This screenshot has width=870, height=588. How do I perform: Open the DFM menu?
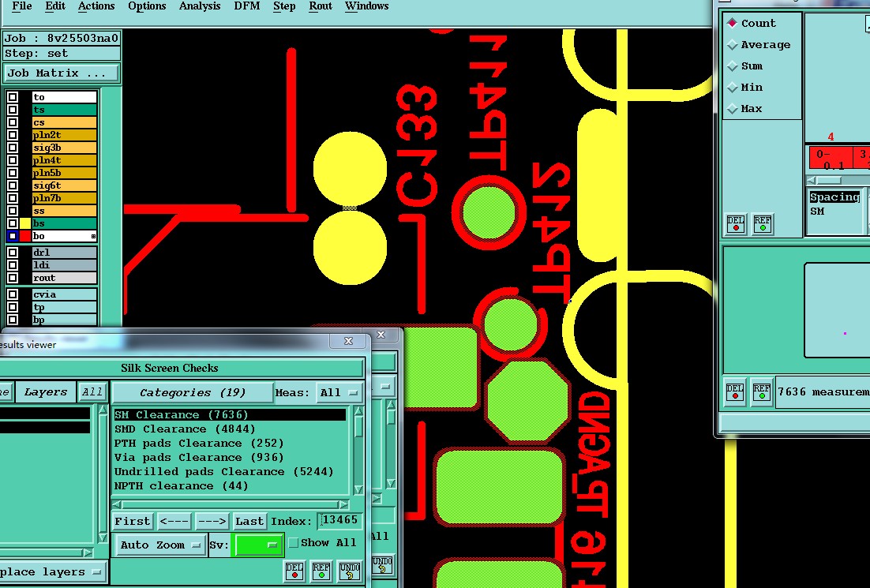[247, 6]
